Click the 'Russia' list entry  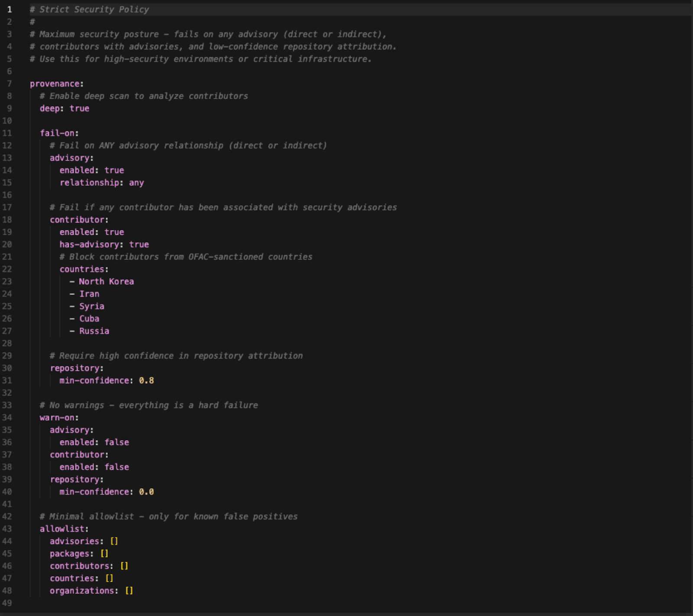point(94,331)
